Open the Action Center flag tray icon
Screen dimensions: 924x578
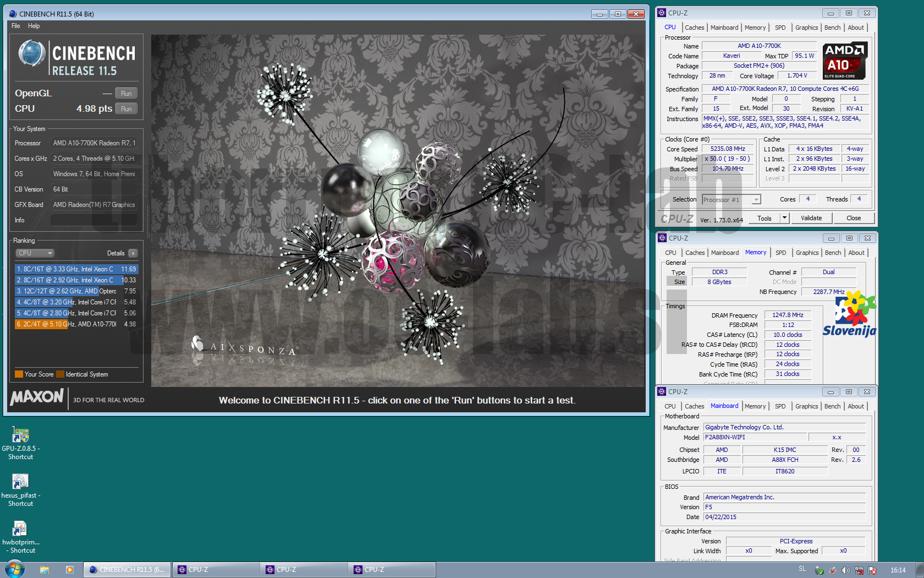point(872,570)
